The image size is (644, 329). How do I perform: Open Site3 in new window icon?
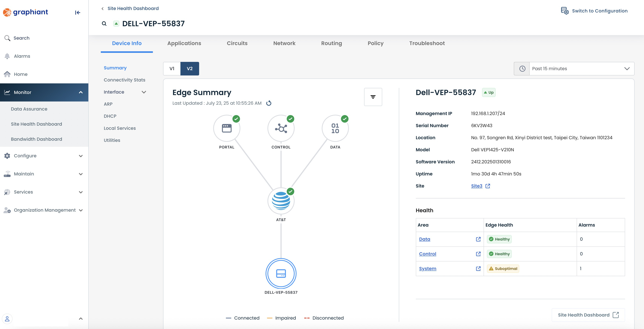pyautogui.click(x=488, y=186)
